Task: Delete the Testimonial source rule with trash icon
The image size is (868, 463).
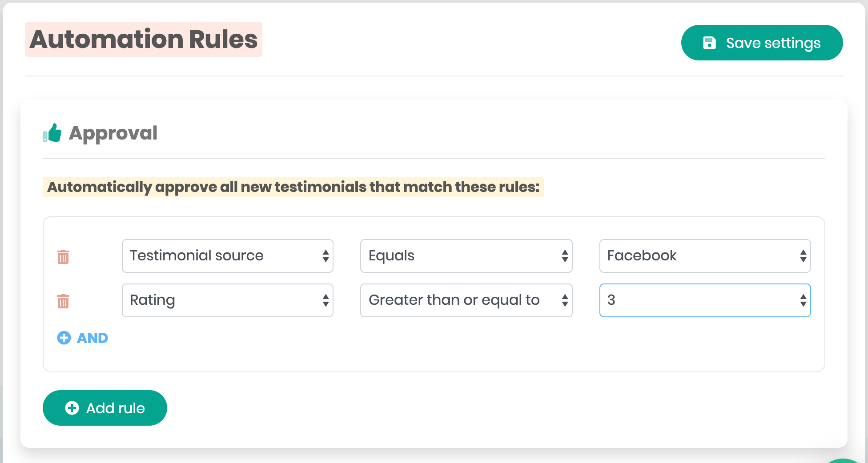Action: [63, 256]
